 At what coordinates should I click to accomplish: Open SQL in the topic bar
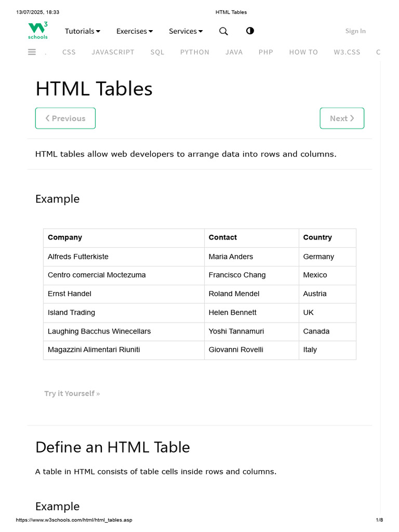(x=157, y=52)
